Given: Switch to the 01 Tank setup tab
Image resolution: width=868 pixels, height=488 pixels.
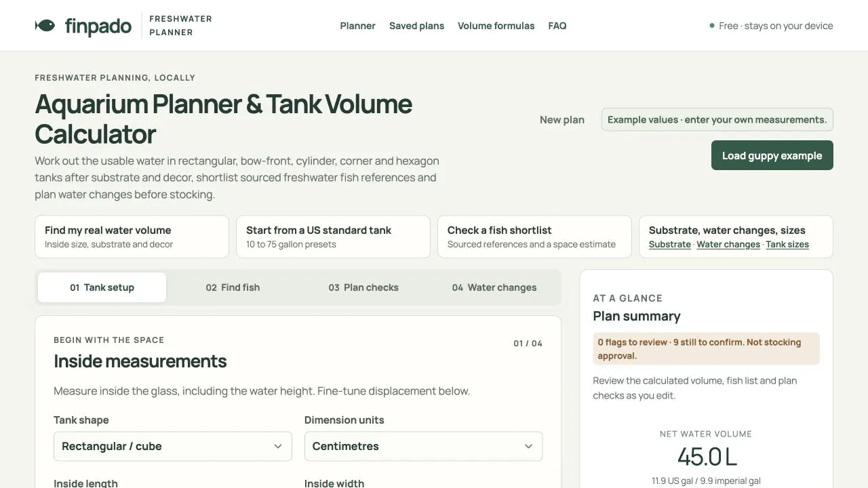Looking at the screenshot, I should point(102,287).
